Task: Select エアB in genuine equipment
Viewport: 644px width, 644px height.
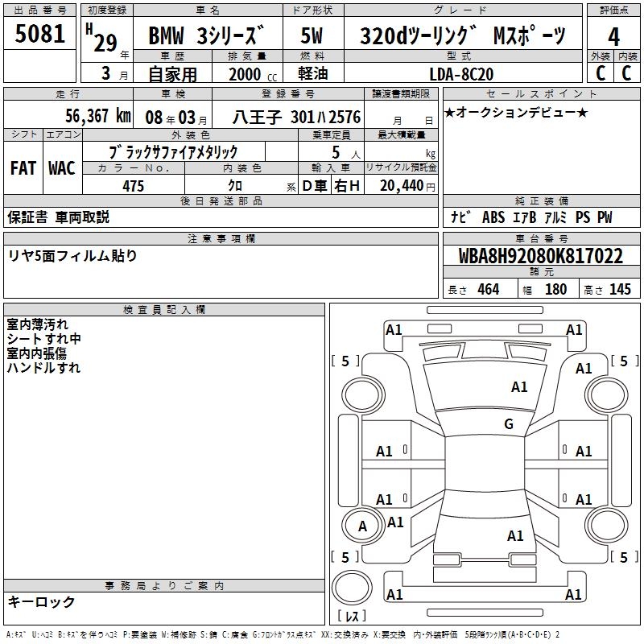Action: [x=525, y=217]
